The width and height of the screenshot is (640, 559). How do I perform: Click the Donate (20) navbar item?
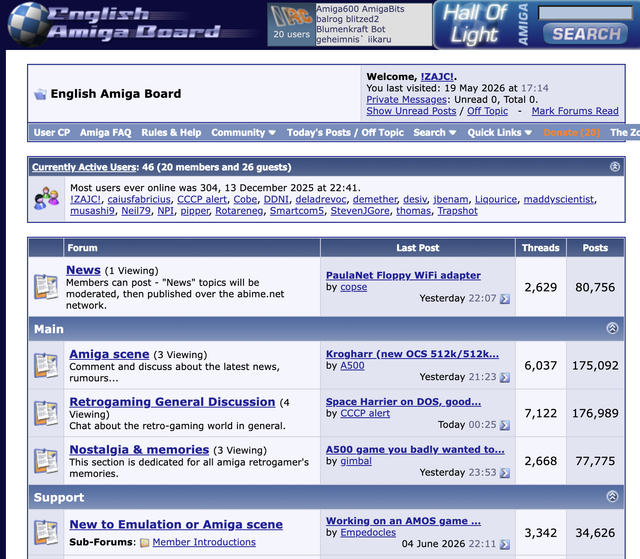pos(572,133)
